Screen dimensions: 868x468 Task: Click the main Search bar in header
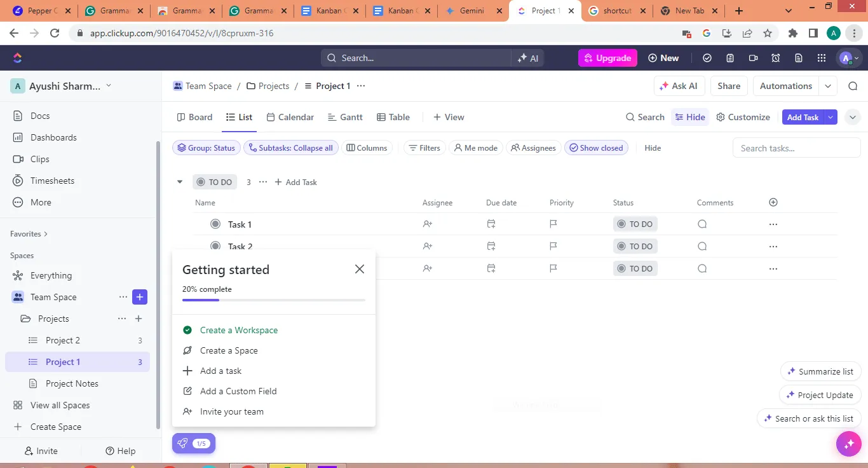coord(416,58)
